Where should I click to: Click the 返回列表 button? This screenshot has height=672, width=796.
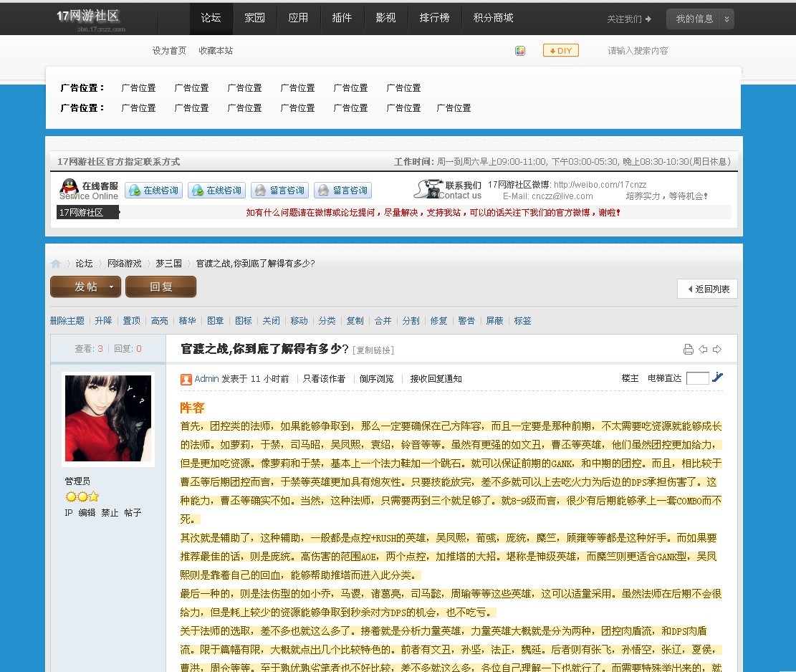[x=708, y=289]
